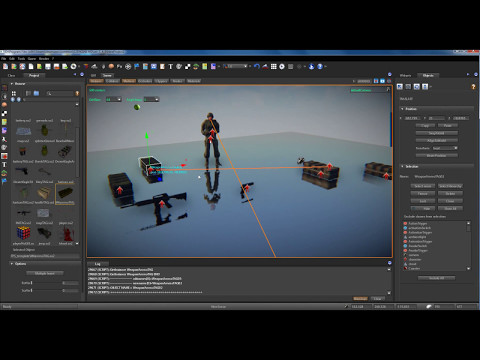Click the orange sphere toolbar icon
Viewport: 480px width, 360px height.
(111, 67)
